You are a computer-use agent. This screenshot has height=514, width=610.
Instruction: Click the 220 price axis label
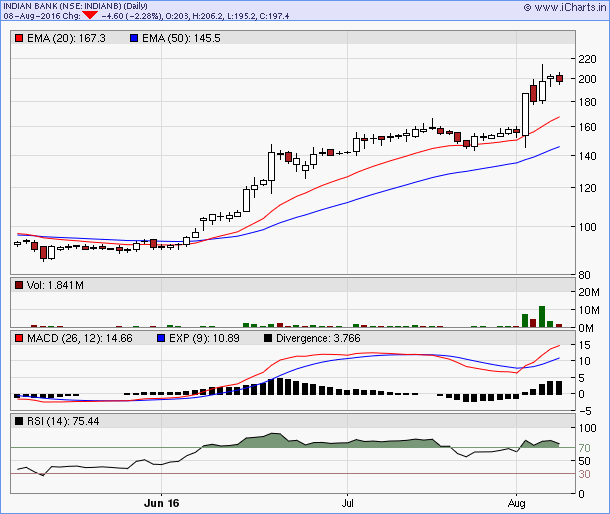(x=587, y=59)
